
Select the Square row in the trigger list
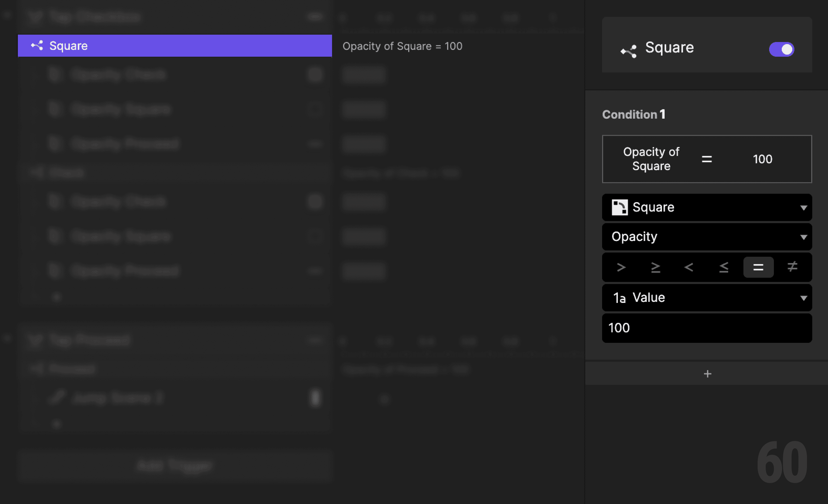click(175, 46)
